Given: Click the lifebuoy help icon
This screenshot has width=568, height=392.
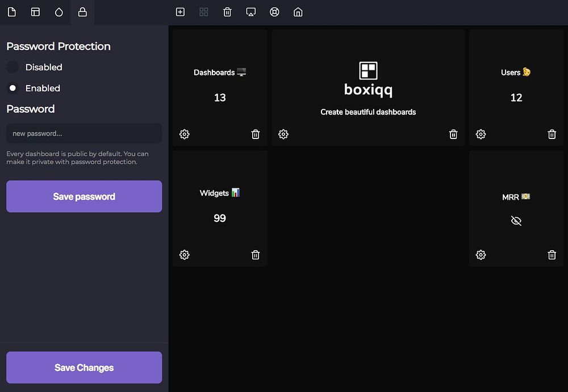Looking at the screenshot, I should [x=274, y=12].
